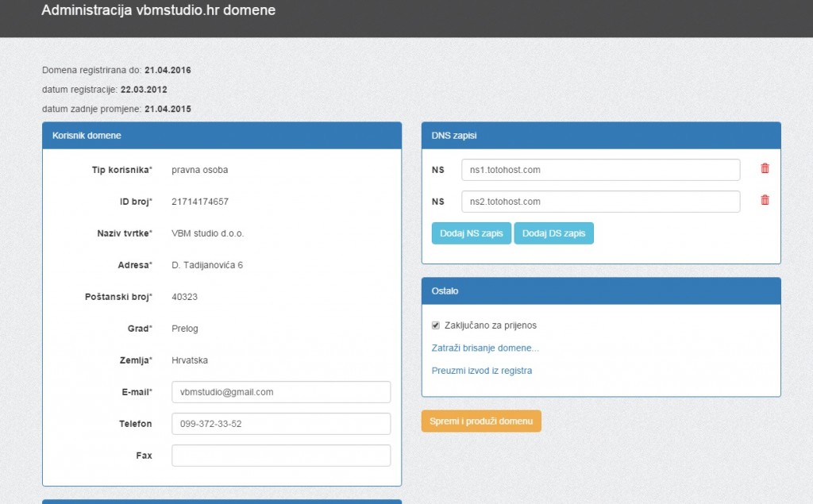The image size is (813, 504).
Task: Click the DNS zapisi panel header
Action: 601,136
